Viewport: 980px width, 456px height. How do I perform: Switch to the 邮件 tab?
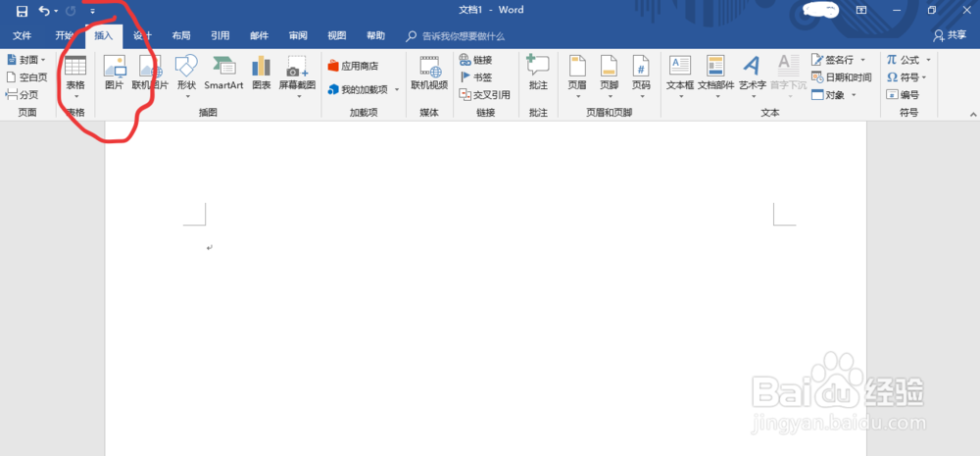260,35
